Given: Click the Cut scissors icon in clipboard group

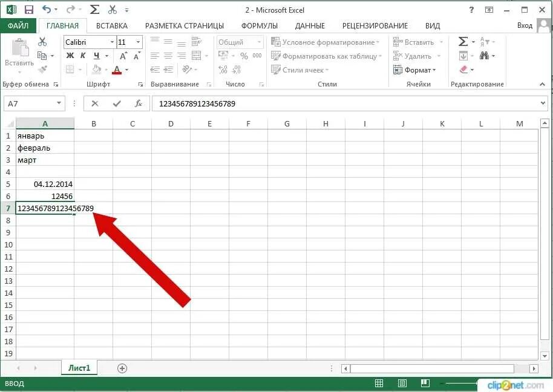Looking at the screenshot, I should 42,42.
